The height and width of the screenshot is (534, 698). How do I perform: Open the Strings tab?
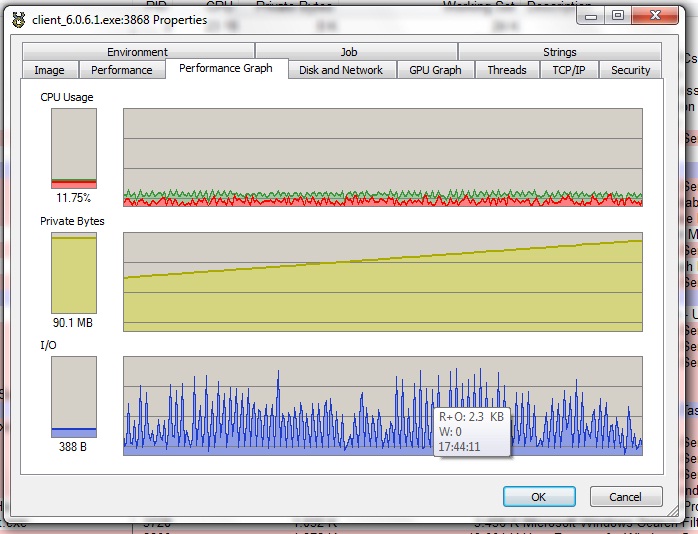pos(559,52)
